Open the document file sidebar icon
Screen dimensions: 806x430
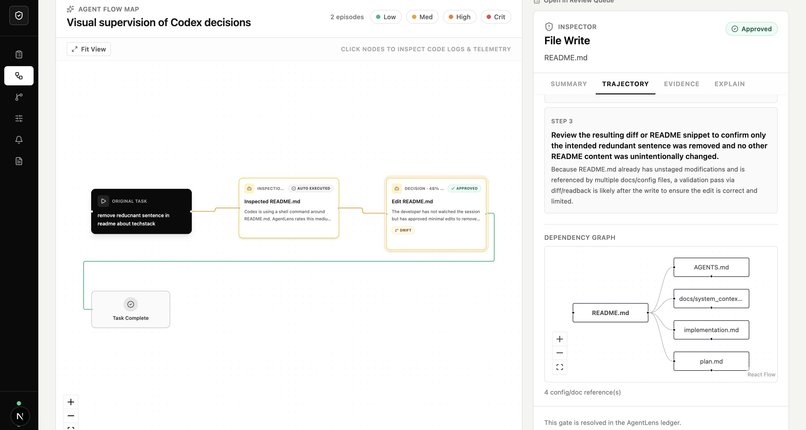19,161
